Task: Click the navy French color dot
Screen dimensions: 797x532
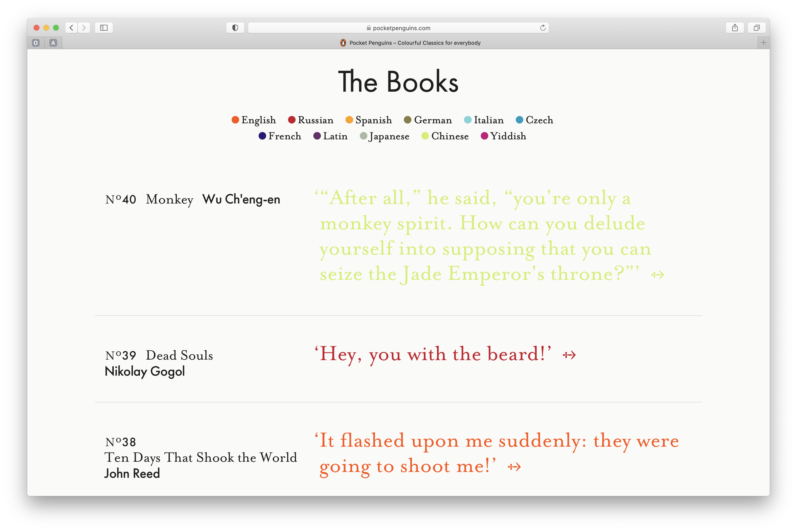Action: pos(262,136)
